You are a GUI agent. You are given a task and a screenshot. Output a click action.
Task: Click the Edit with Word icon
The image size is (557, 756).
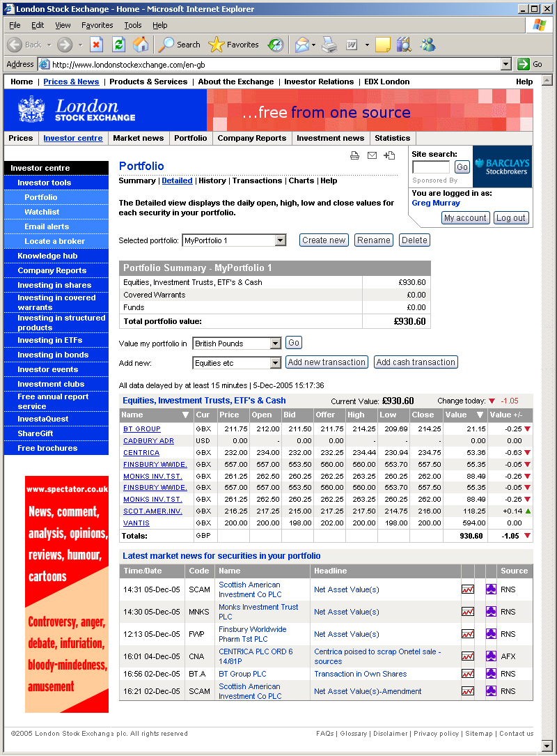pyautogui.click(x=352, y=45)
